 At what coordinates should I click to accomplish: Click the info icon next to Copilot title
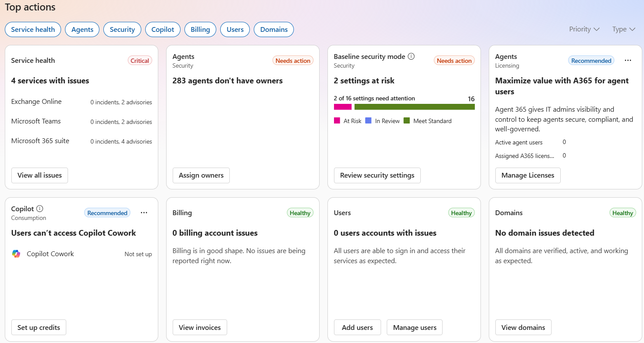pos(40,209)
